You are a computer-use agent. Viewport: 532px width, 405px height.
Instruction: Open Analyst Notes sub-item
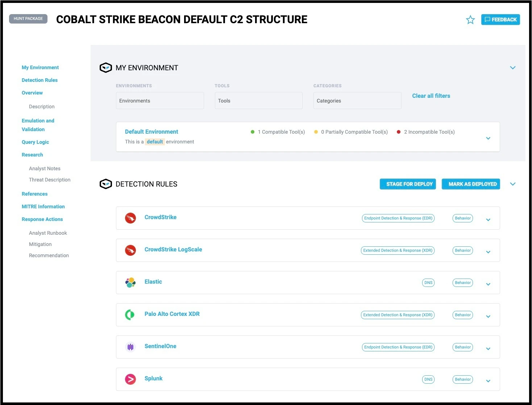coord(45,168)
